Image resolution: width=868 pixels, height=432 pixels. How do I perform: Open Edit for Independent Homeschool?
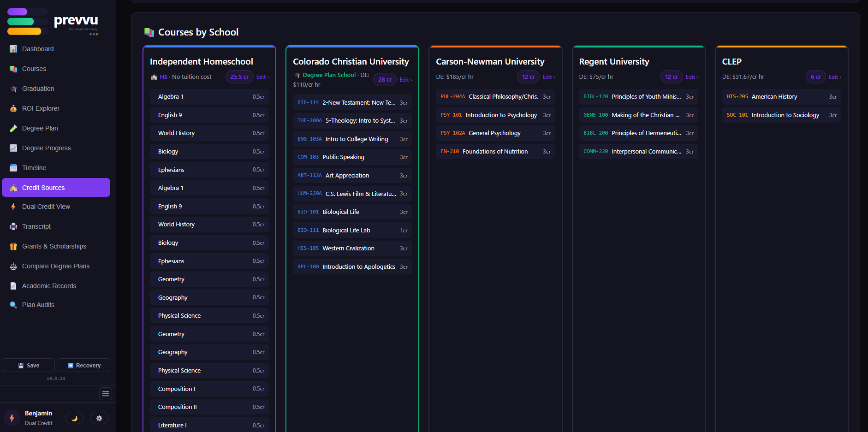(262, 77)
